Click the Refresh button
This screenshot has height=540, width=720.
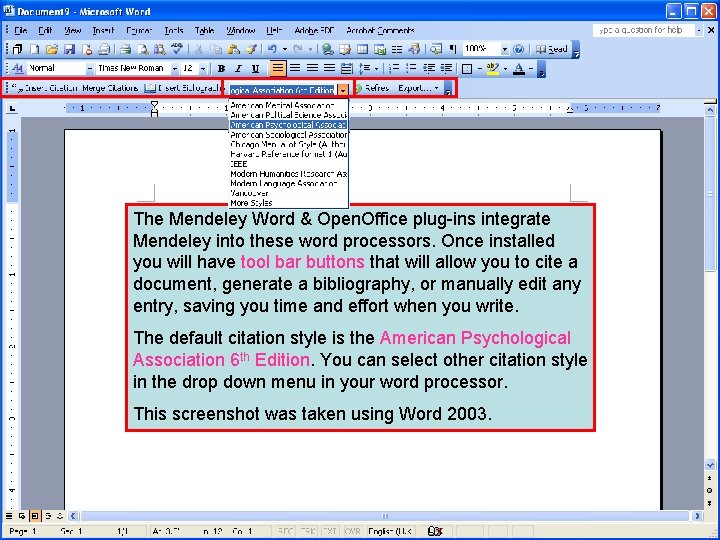[x=372, y=88]
